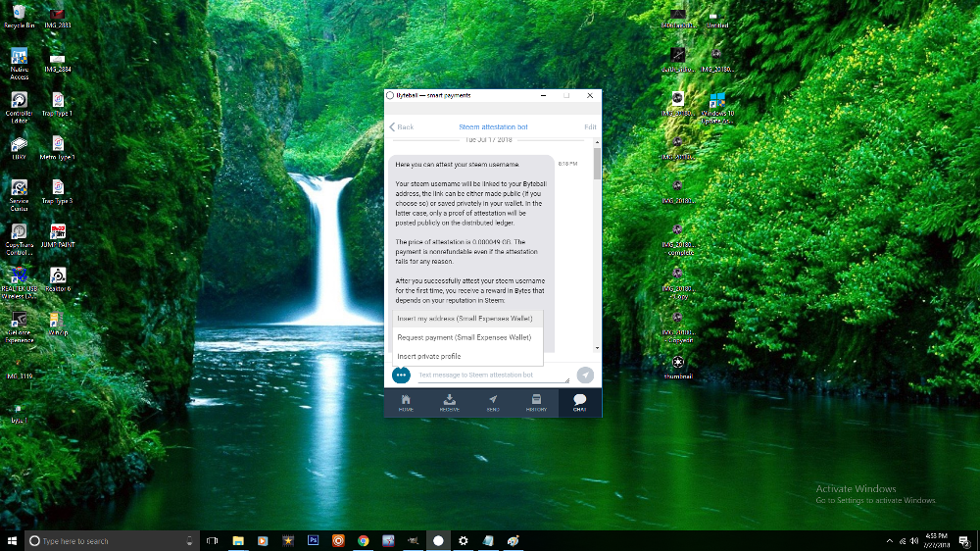
Task: Open the Send tab in Byteball
Action: (493, 403)
